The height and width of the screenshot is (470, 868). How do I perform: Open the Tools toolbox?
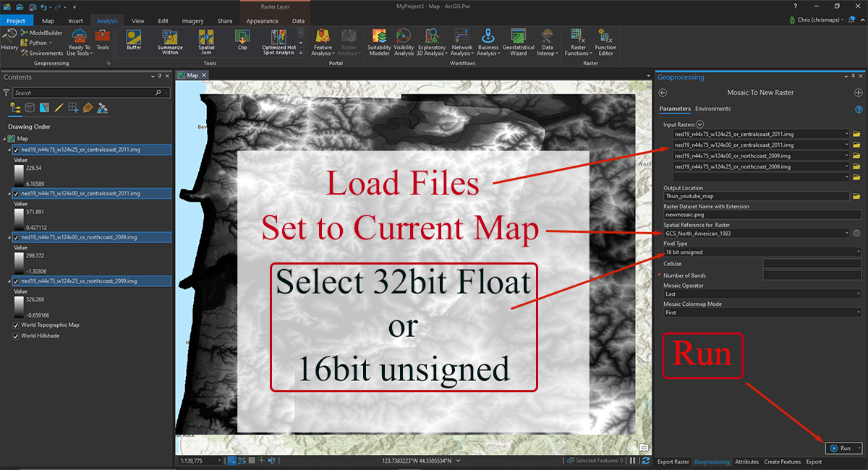[x=103, y=40]
